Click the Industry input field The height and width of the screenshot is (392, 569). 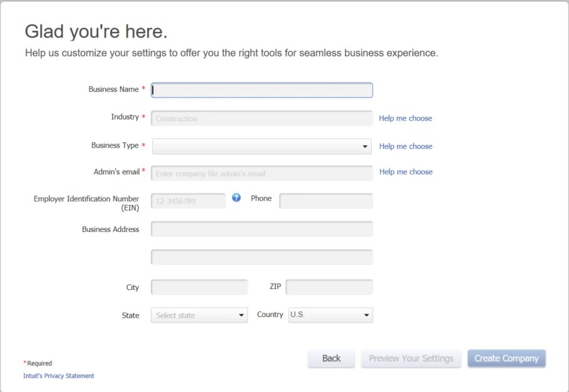(261, 118)
